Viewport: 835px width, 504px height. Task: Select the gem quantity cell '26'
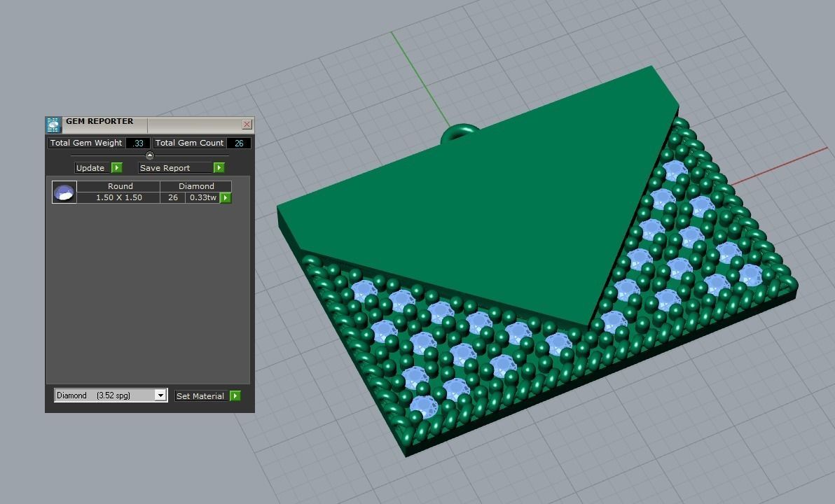172,197
